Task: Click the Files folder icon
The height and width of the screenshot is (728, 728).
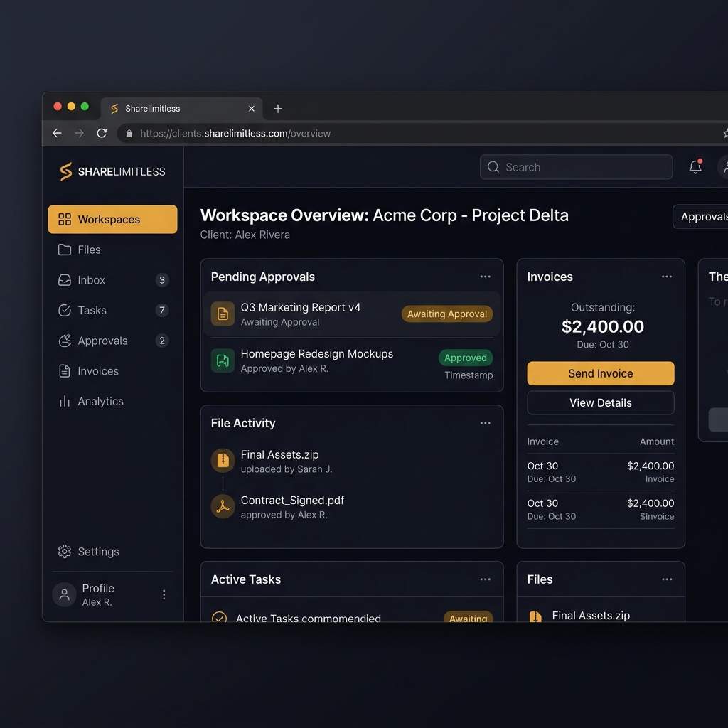Action: pyautogui.click(x=65, y=250)
